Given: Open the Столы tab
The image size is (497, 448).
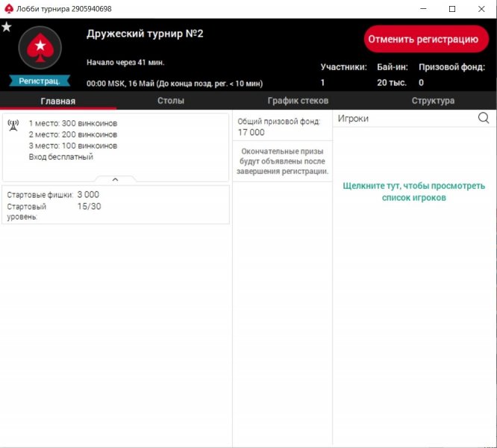Looking at the screenshot, I should (171, 101).
